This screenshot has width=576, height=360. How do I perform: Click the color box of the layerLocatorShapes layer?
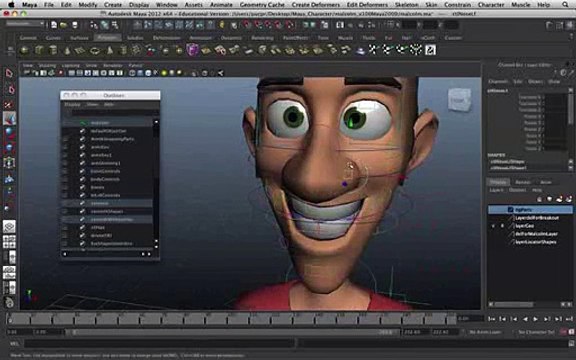tap(511, 242)
